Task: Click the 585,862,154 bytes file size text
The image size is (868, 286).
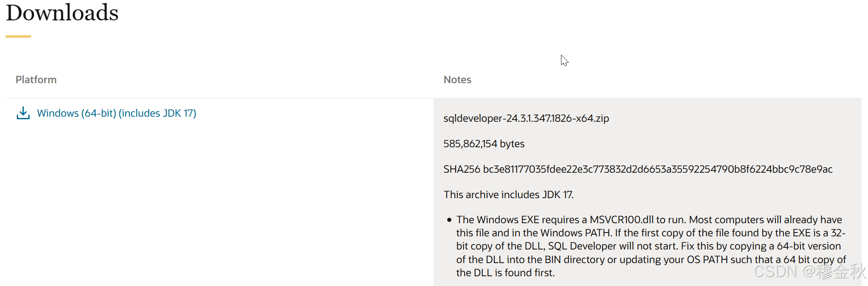Action: click(x=484, y=144)
